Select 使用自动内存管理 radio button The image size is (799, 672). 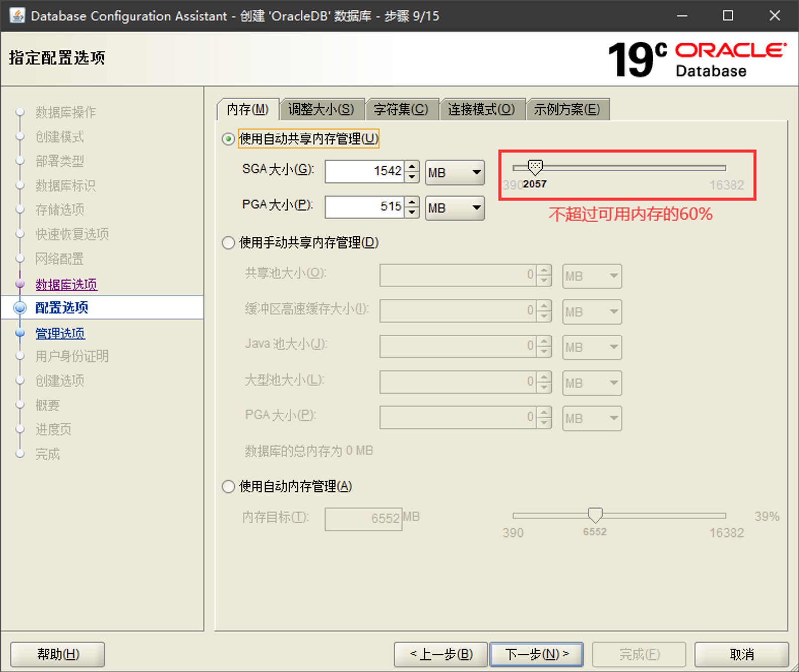228,487
